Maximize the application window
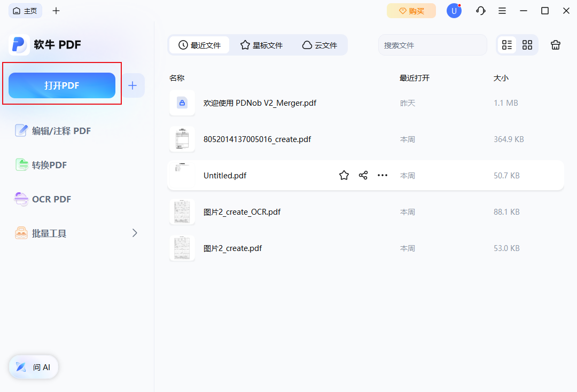This screenshot has width=577, height=392. point(544,11)
